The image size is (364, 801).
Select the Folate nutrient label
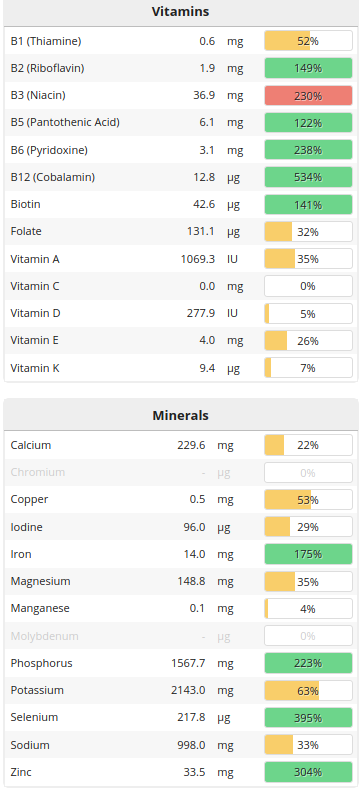[x=26, y=231]
